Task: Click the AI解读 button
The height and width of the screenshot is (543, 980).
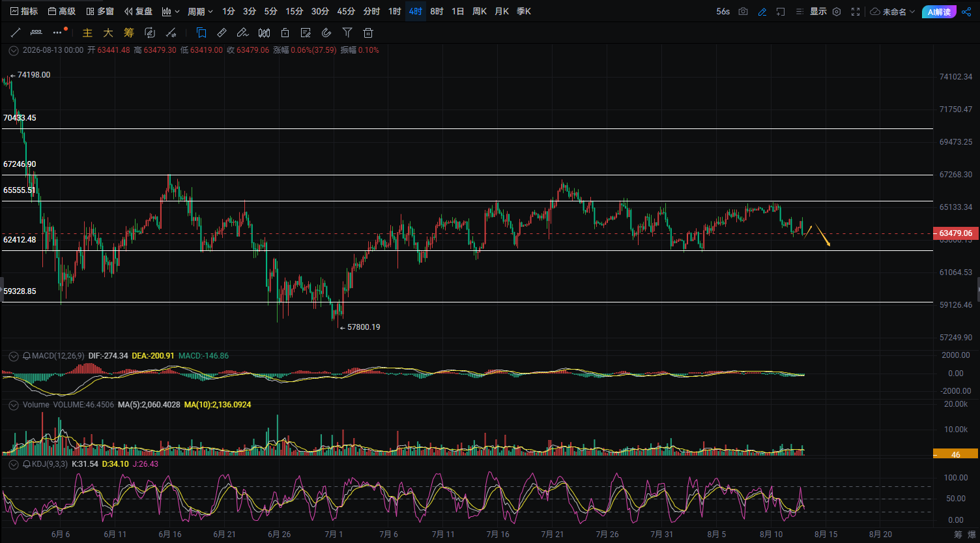Action: (x=939, y=12)
